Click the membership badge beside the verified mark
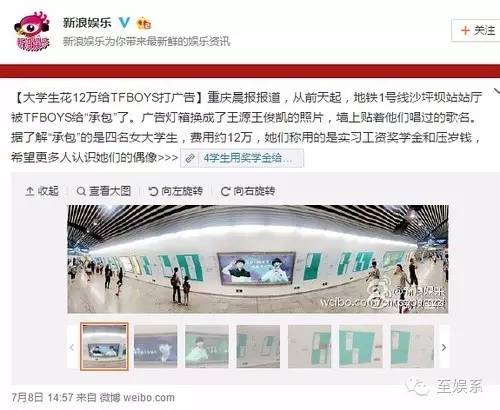The image size is (500, 410). [144, 23]
